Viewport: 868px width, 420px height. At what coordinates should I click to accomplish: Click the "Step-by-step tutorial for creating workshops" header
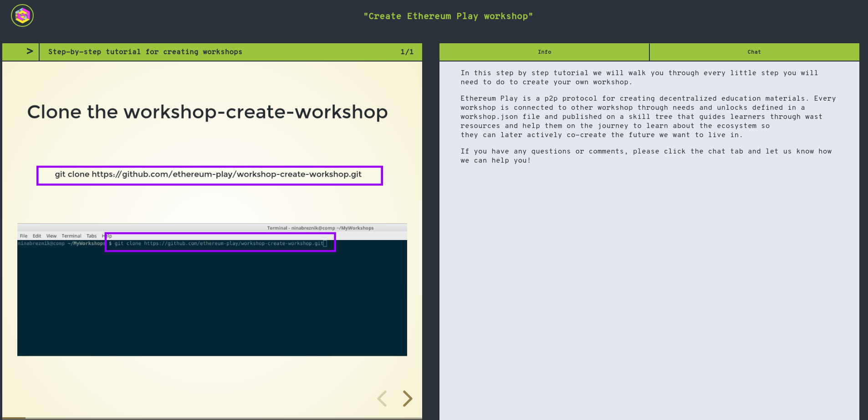[145, 52]
